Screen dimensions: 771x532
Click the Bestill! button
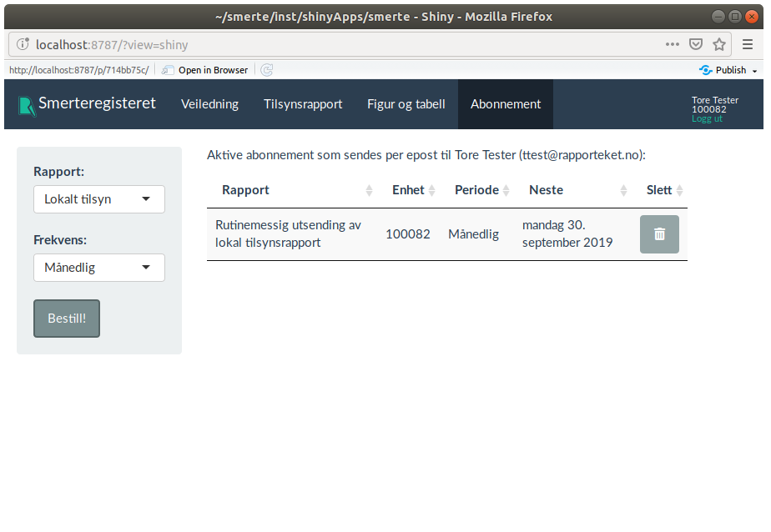coord(67,319)
